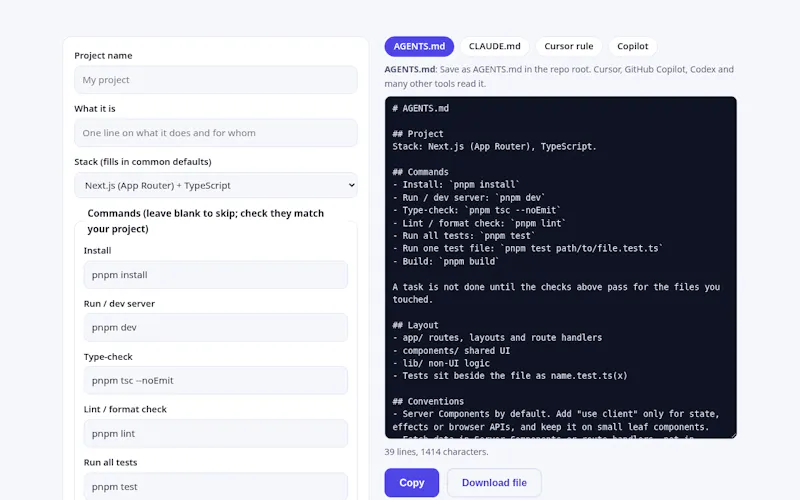The image size is (800, 500).
Task: Click the 'components/ shared UI' output line
Action: [451, 351]
